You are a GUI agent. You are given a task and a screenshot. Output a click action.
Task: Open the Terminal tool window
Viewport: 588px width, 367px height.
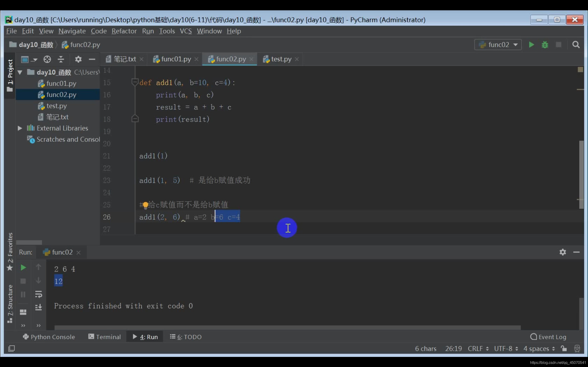tap(105, 337)
